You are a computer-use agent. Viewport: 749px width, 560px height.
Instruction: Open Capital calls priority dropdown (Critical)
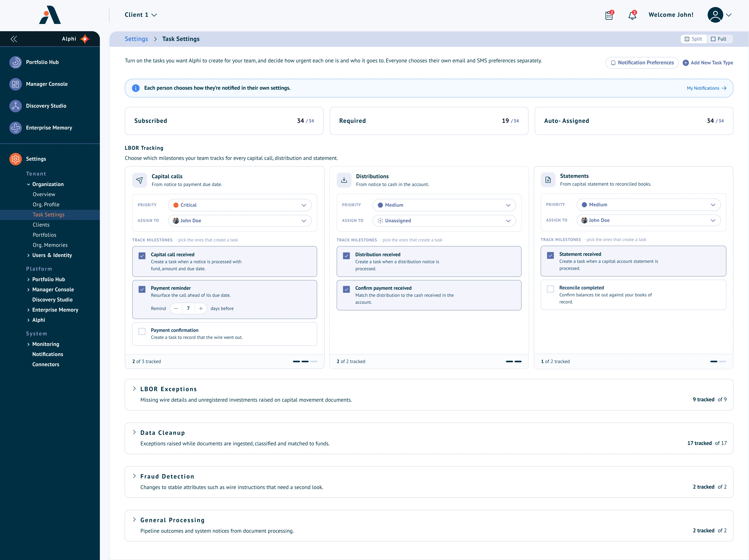(x=240, y=205)
